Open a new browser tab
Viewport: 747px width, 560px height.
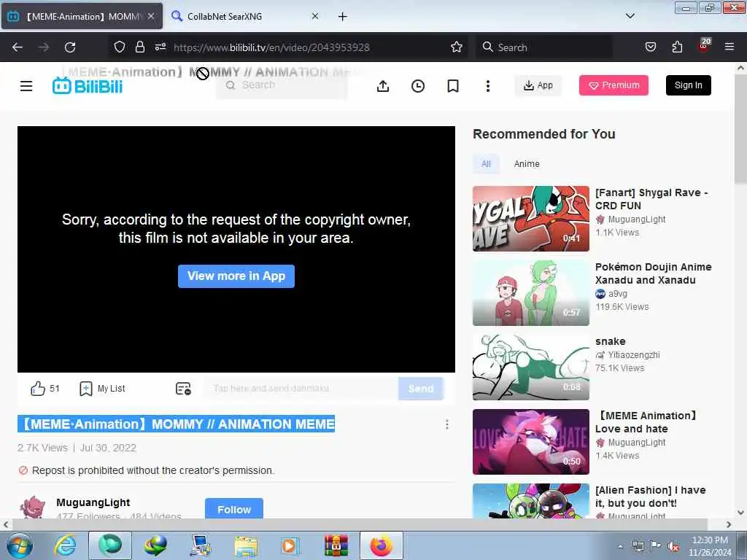tap(343, 16)
